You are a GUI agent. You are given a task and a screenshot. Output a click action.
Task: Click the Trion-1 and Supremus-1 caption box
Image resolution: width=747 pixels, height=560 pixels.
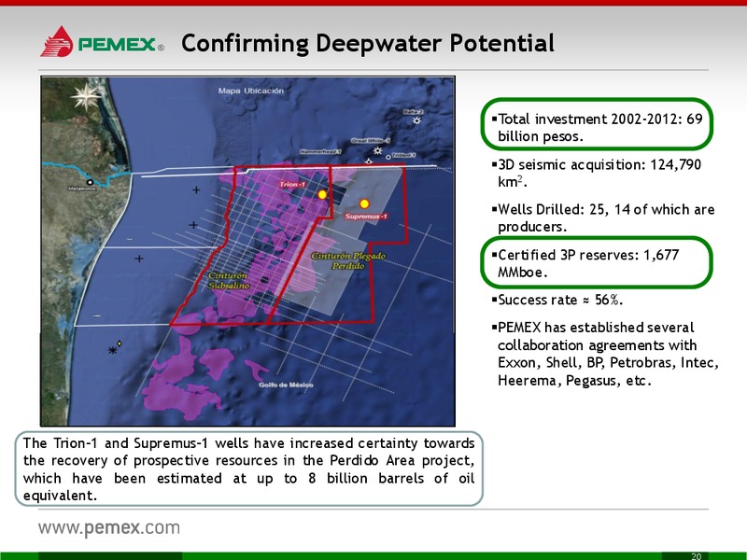point(248,469)
